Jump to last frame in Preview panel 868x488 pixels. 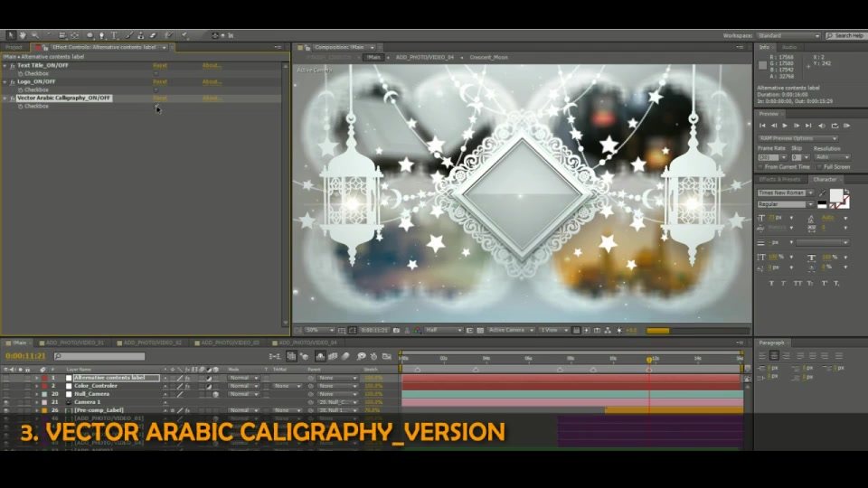[x=808, y=127]
